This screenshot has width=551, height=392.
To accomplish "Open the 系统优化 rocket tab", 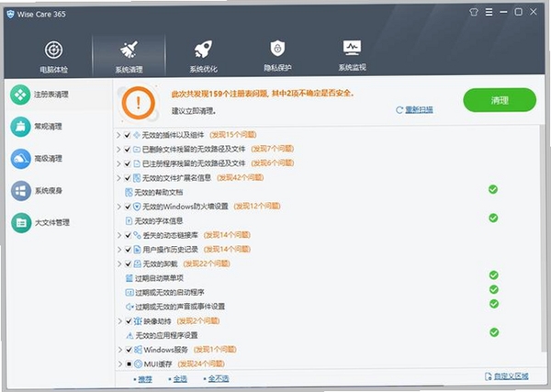I will click(204, 56).
